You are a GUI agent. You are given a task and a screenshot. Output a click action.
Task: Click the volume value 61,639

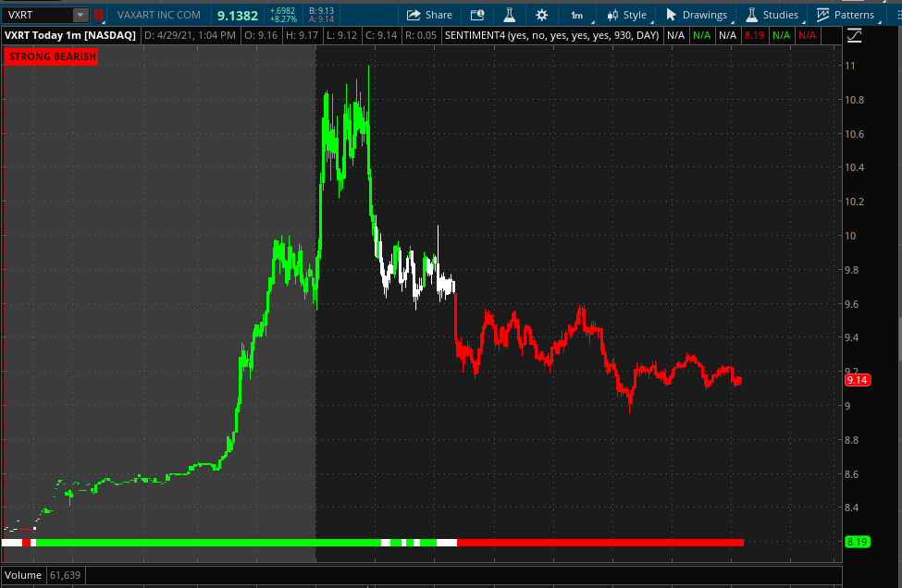[65, 575]
